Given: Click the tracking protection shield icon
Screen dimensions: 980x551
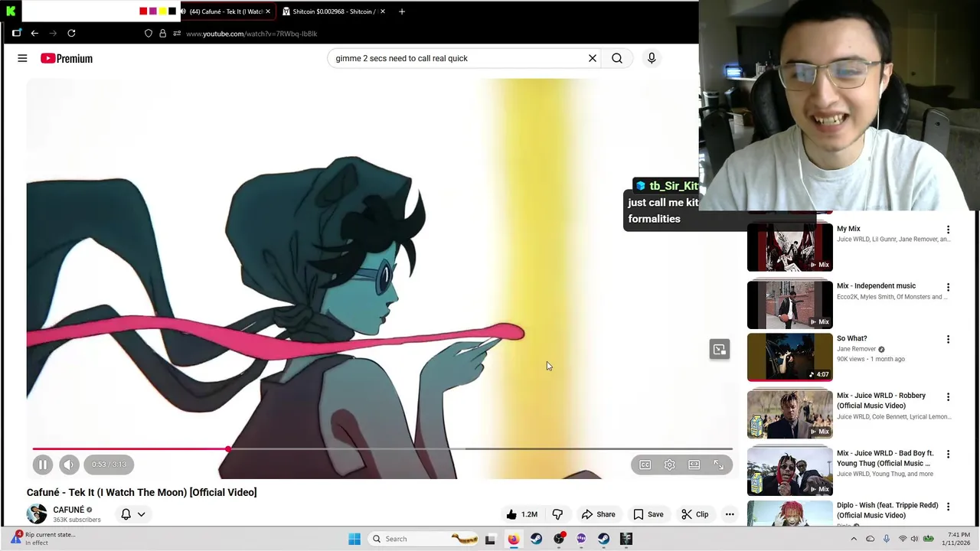Looking at the screenshot, I should [x=149, y=34].
